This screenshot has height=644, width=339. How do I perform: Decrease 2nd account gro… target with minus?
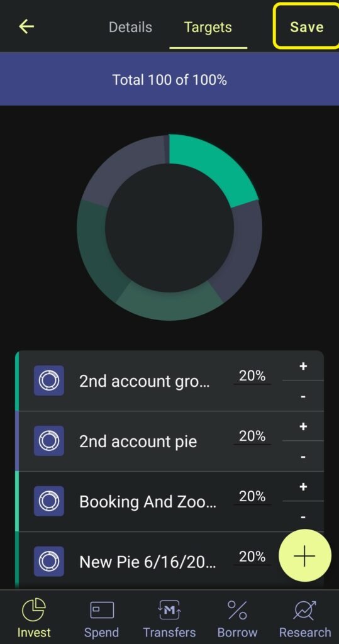click(x=303, y=396)
